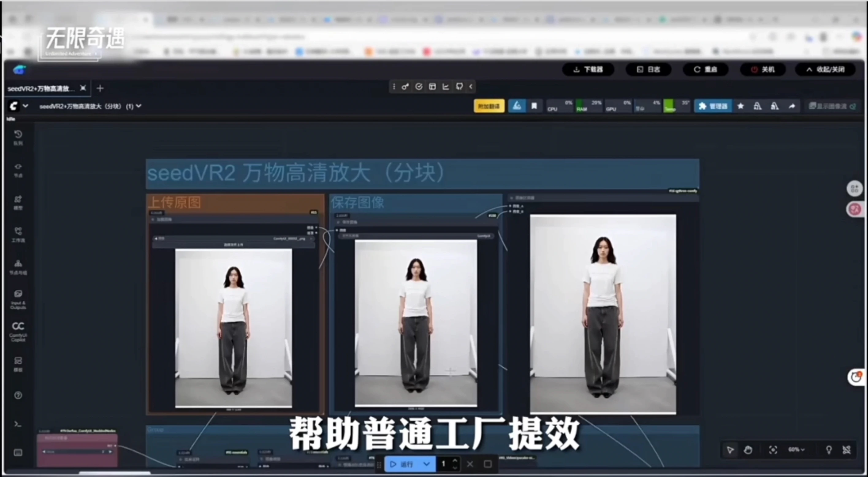Open the queue history panel in the sidebar
Image resolution: width=868 pixels, height=477 pixels.
tap(18, 136)
